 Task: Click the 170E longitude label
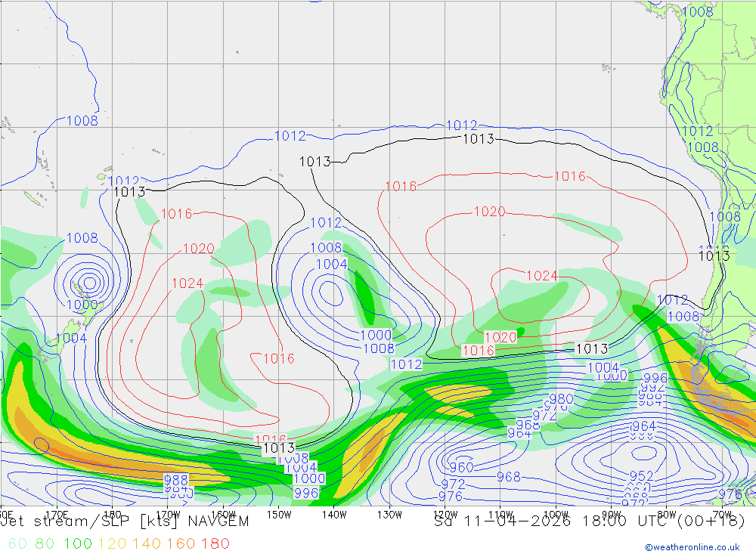(57, 515)
